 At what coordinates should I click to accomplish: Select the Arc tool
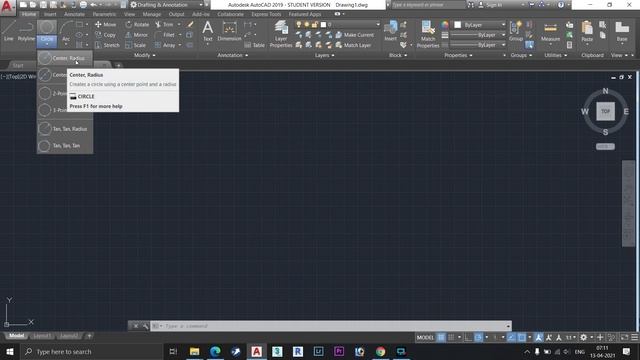66,31
